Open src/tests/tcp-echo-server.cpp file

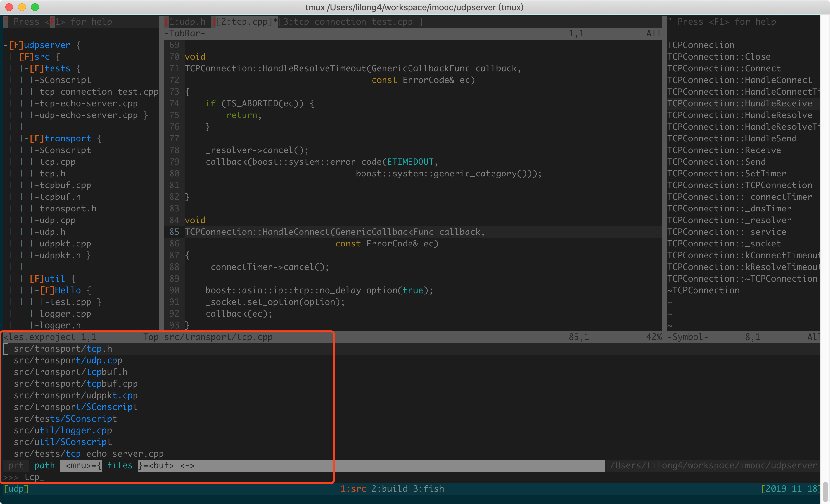[x=88, y=454]
